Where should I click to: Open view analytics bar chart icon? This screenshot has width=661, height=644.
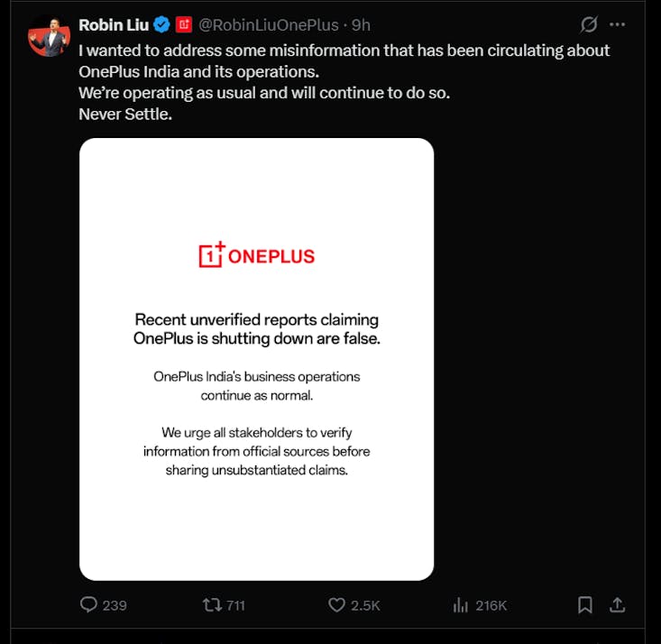pos(460,604)
